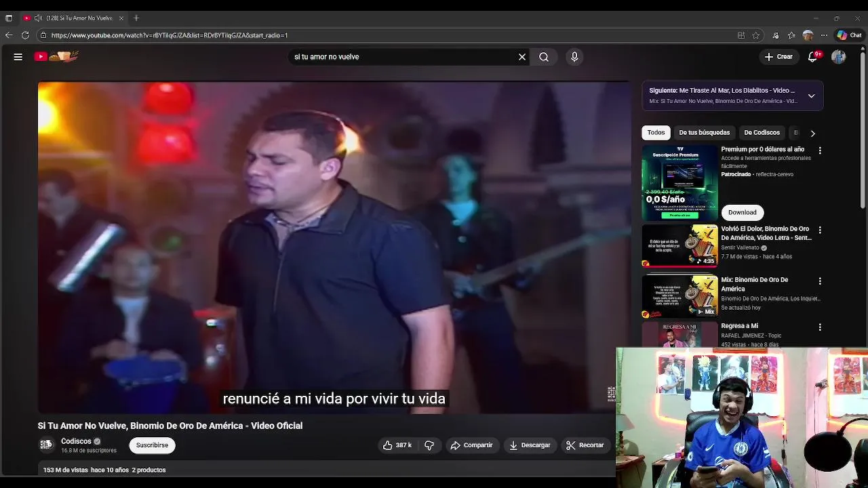Viewport: 868px width, 488px height.
Task: Select the Si Tu Amor No Vuelve tab
Action: (x=73, y=18)
